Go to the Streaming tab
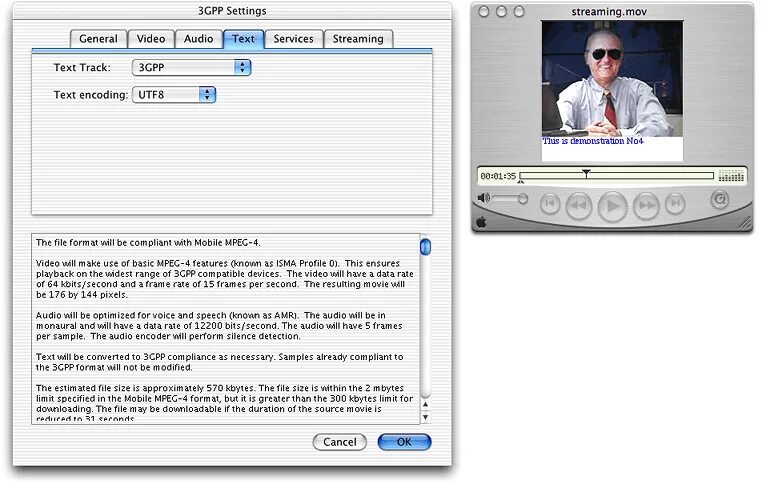The width and height of the screenshot is (766, 484). tap(358, 39)
